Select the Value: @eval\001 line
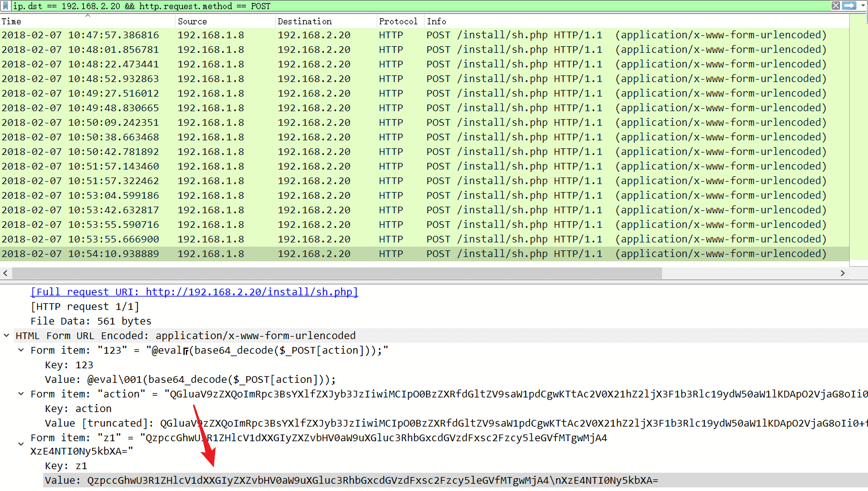 click(190, 380)
